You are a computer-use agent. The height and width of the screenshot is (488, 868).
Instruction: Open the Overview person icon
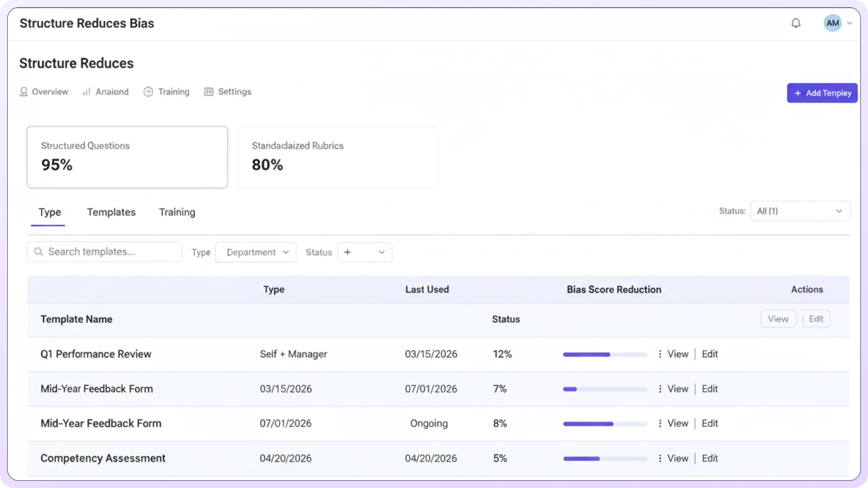pos(24,91)
